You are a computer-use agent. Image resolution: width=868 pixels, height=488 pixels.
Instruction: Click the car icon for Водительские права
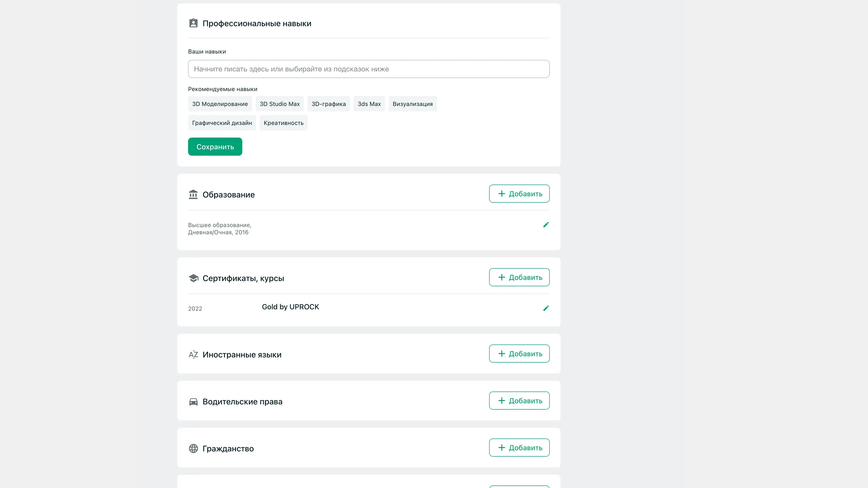(x=193, y=401)
